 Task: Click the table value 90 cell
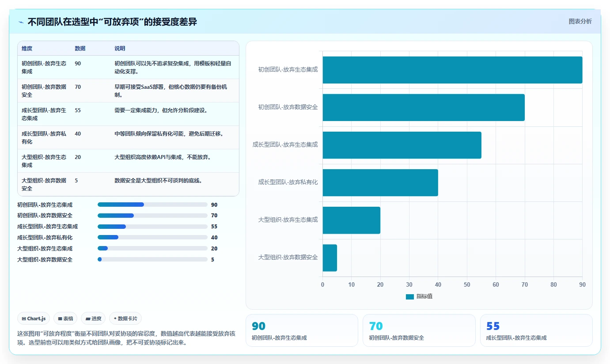pyautogui.click(x=78, y=64)
